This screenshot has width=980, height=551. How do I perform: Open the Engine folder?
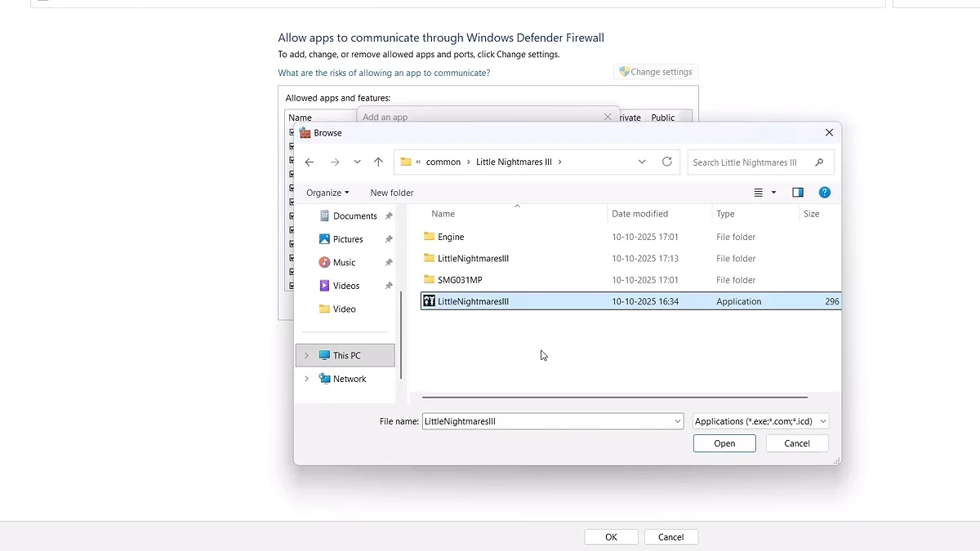[450, 237]
